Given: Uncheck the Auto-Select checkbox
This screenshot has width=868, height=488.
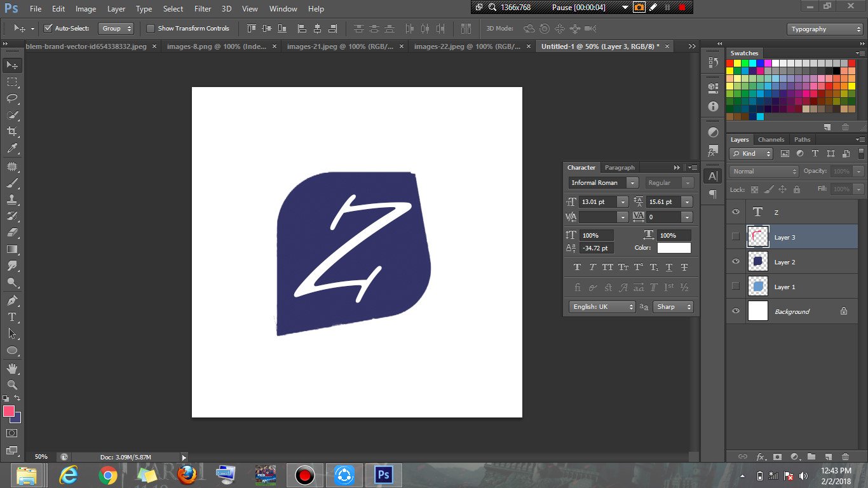Looking at the screenshot, I should pos(48,29).
